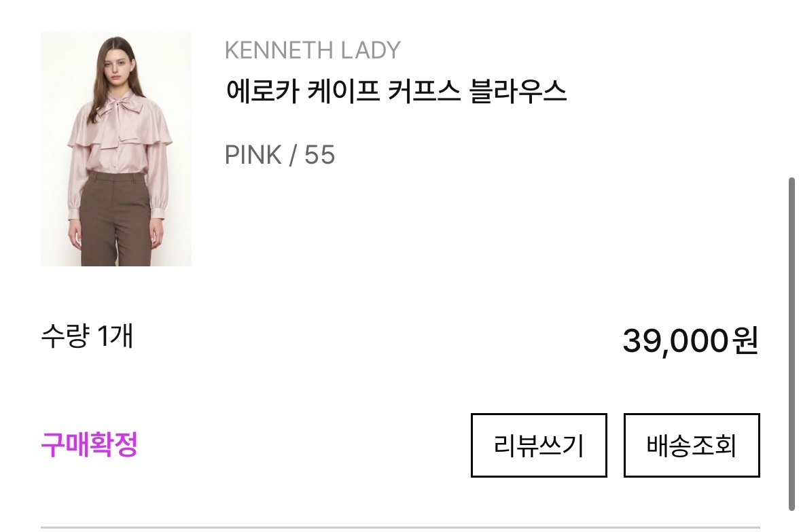Screen dimensions: 801x532
Task: Click the word 에로카 in the product title
Action: 262,91
